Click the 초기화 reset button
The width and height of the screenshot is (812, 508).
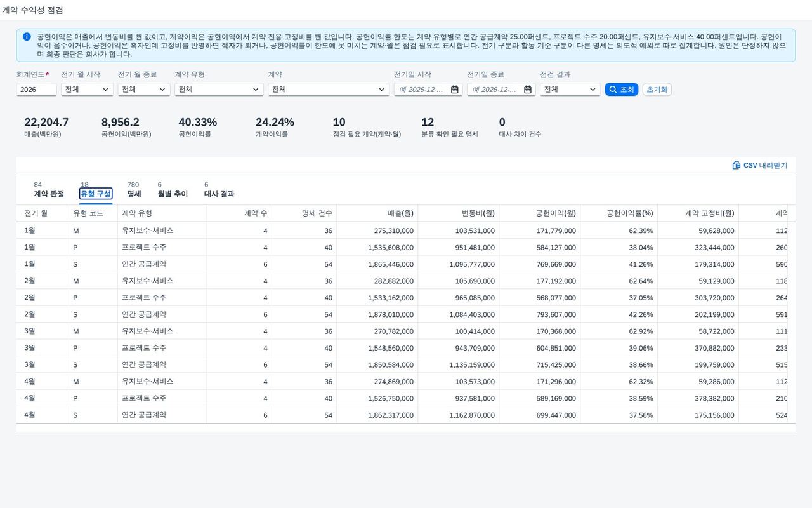(657, 90)
